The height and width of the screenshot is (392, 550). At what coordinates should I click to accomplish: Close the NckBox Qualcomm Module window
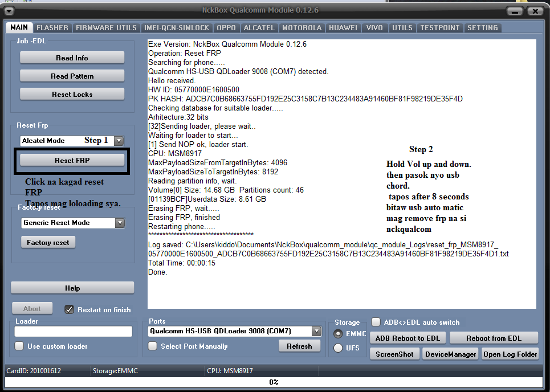coord(535,11)
